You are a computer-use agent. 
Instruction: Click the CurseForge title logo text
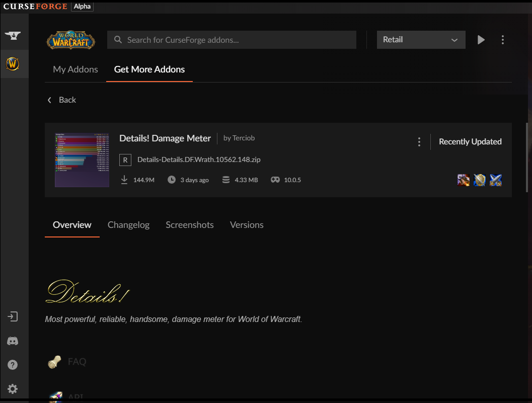[35, 7]
